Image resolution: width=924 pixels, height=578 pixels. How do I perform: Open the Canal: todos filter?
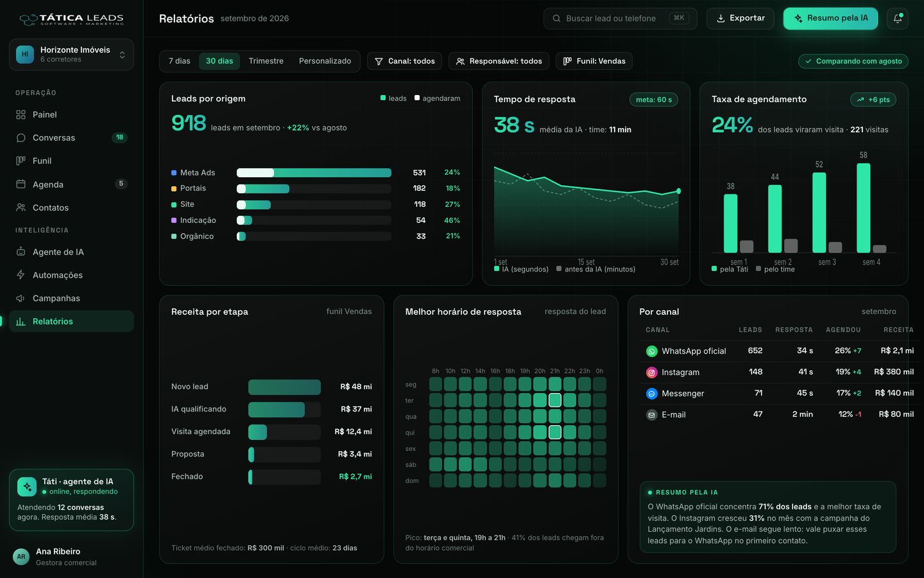(404, 61)
